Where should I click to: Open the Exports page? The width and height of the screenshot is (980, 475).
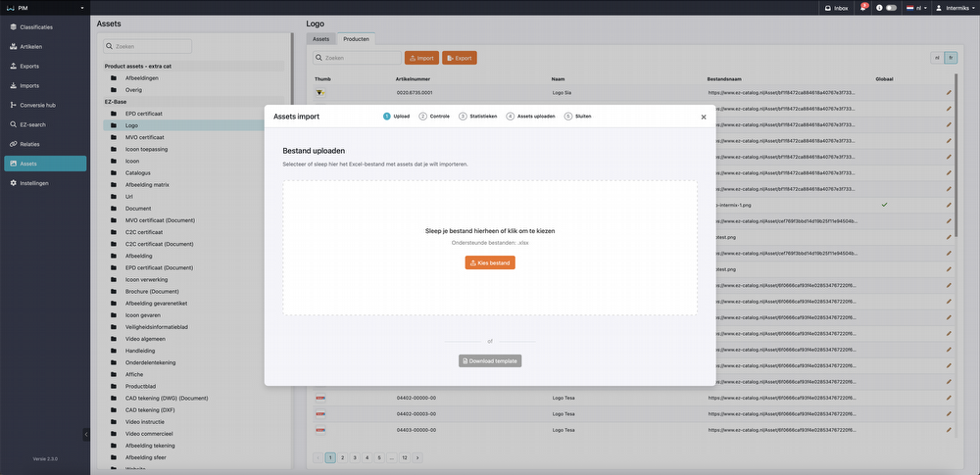pos(29,66)
